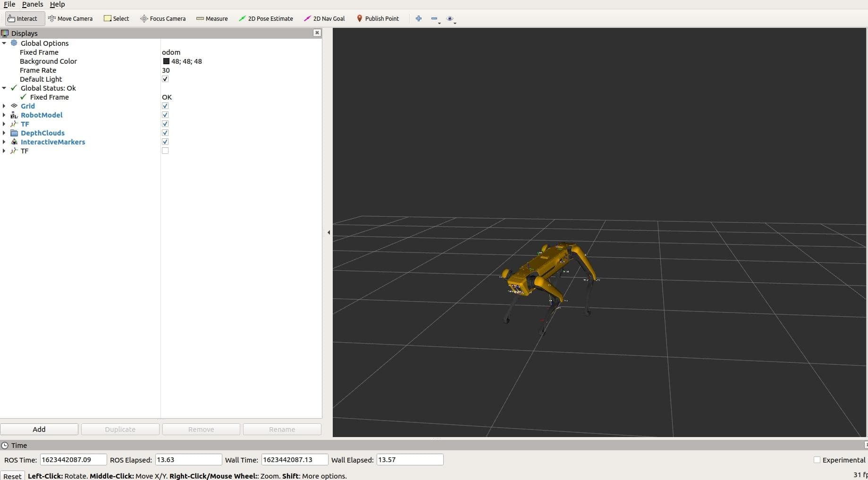
Task: Toggle the Default Light checkbox
Action: 165,79
